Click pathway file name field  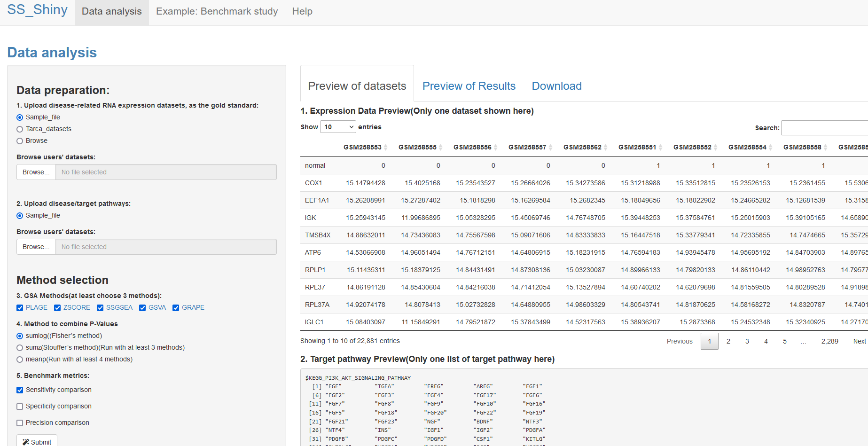[x=166, y=247]
